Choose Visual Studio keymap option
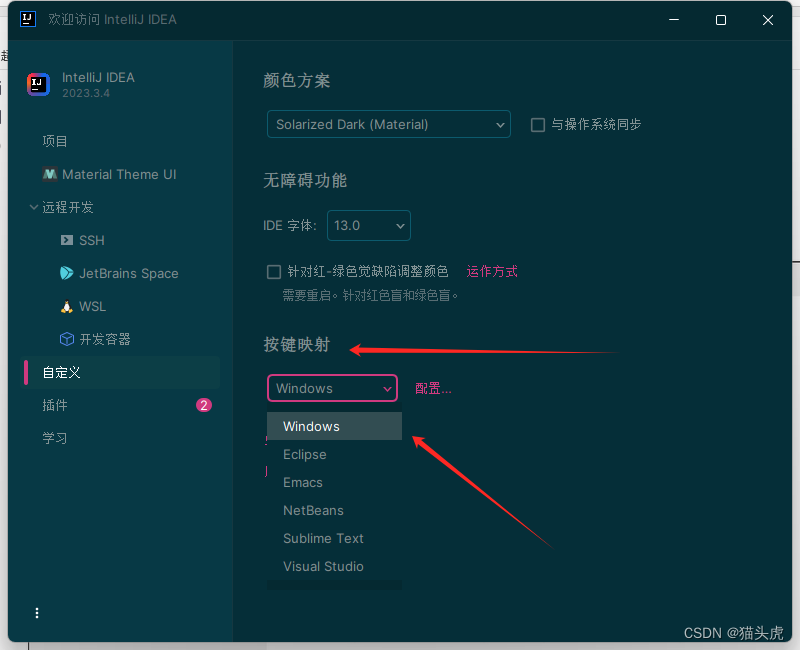 tap(335, 566)
